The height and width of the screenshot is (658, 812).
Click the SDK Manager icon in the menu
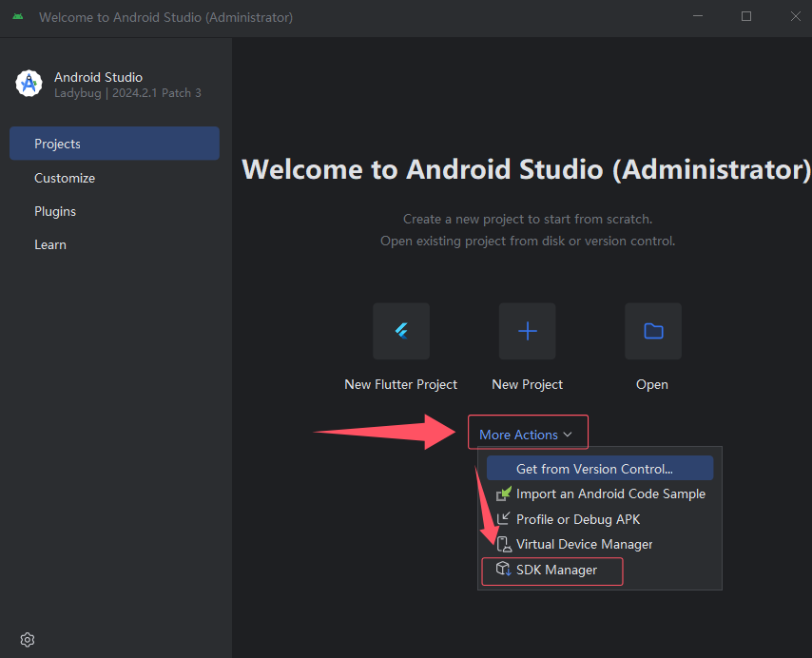pos(505,570)
